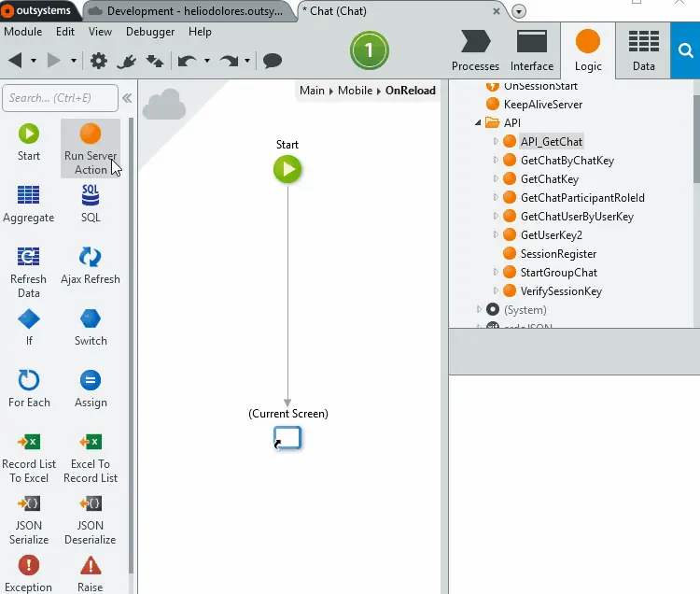Expand the StartGroupChat action
This screenshot has height=594, width=700.
[496, 272]
